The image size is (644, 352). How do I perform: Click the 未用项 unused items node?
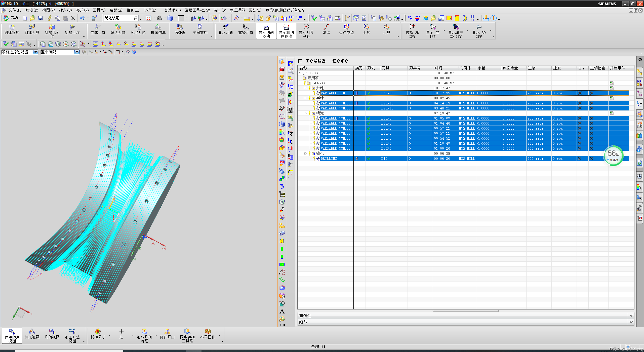[313, 78]
